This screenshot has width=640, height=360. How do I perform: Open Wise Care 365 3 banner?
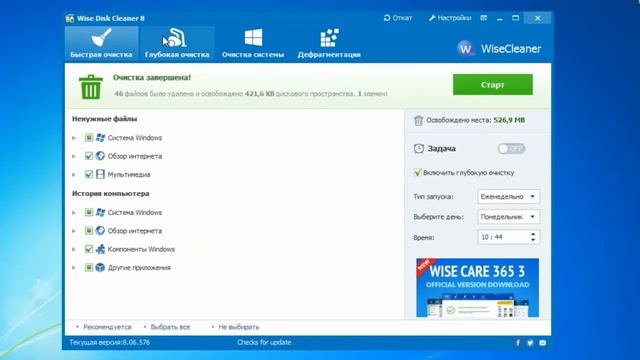[x=478, y=287]
